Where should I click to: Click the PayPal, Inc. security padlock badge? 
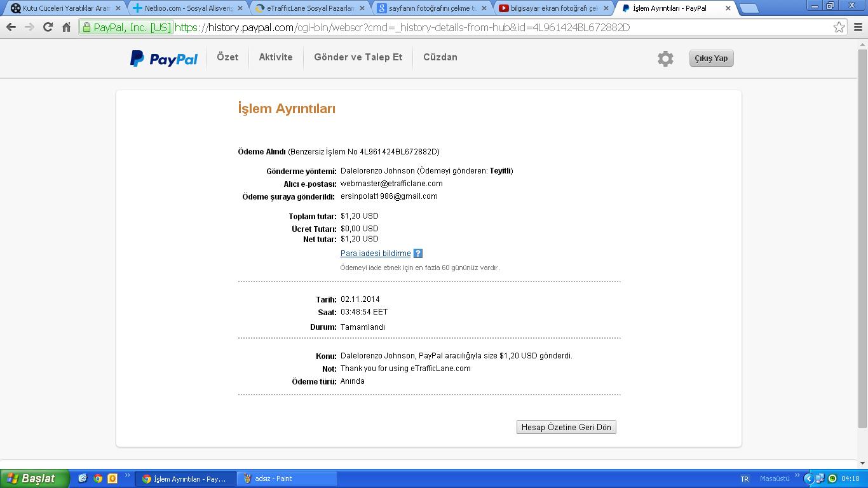[126, 27]
